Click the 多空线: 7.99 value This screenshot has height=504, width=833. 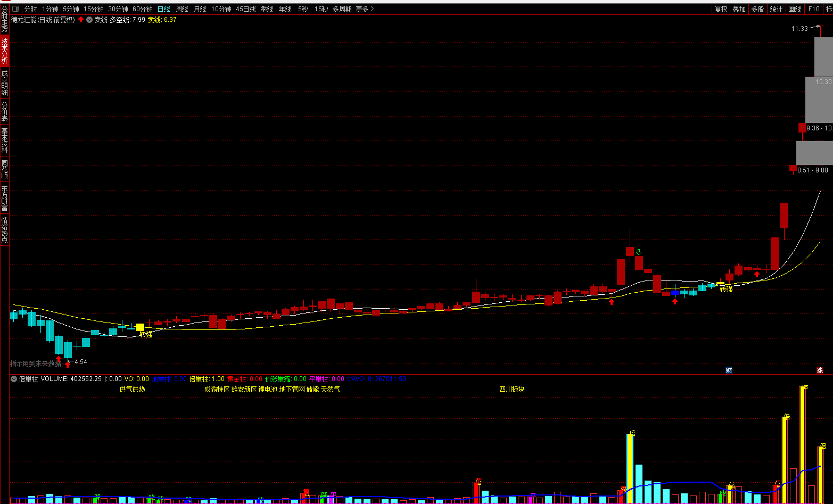click(x=127, y=20)
